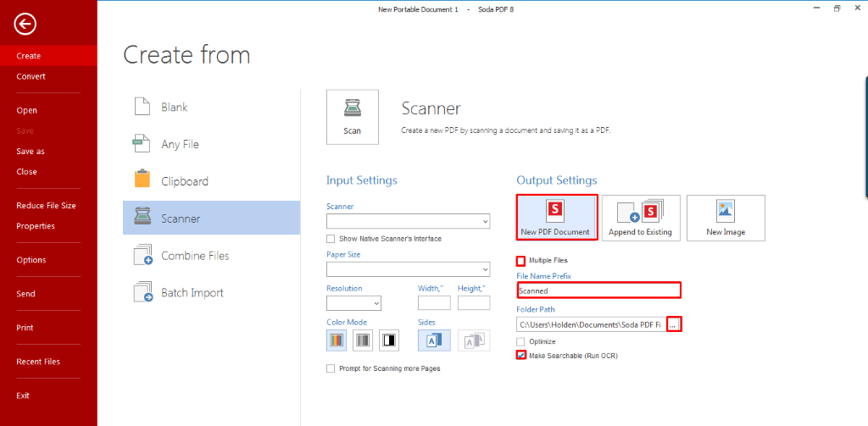Choose Clipboard in Create from list
This screenshot has width=868, height=426.
point(211,181)
